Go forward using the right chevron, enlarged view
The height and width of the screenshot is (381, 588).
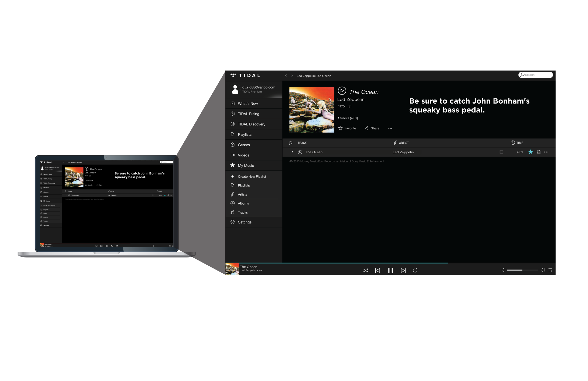click(x=292, y=76)
